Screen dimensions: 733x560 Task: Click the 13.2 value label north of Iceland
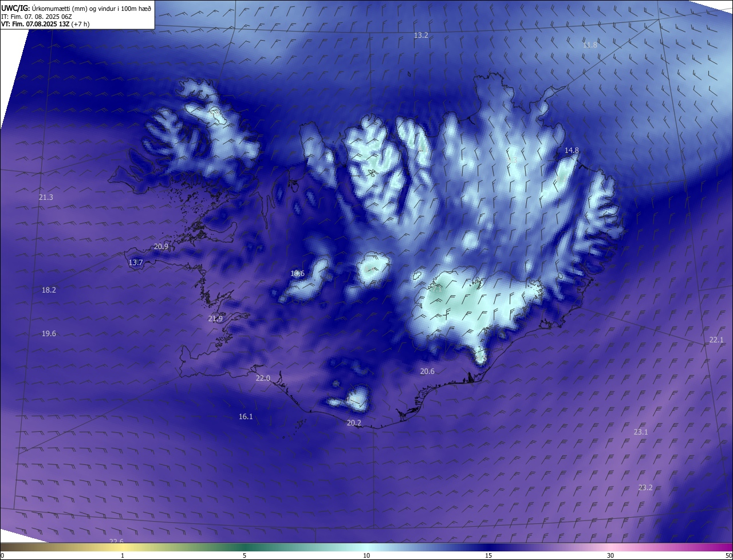(421, 35)
